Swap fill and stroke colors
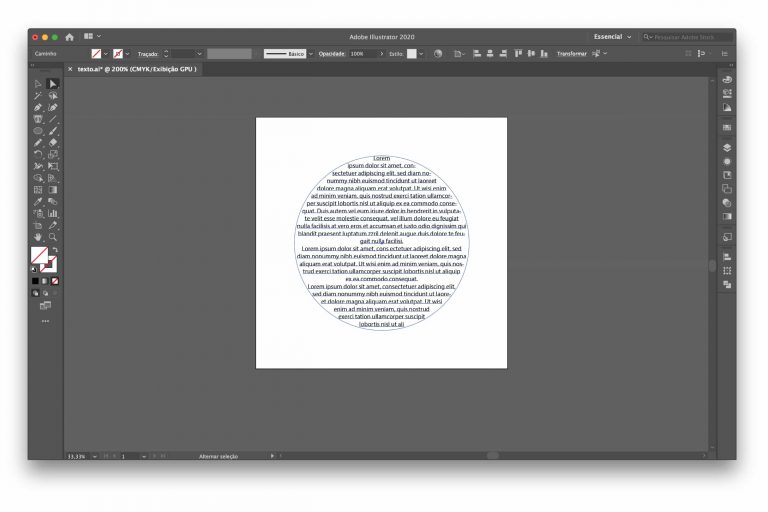 point(55,250)
